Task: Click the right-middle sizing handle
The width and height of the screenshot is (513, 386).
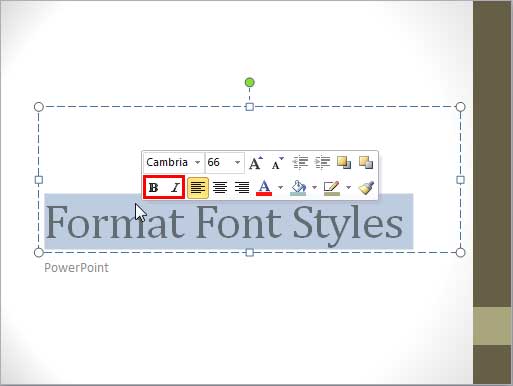Action: click(x=460, y=180)
